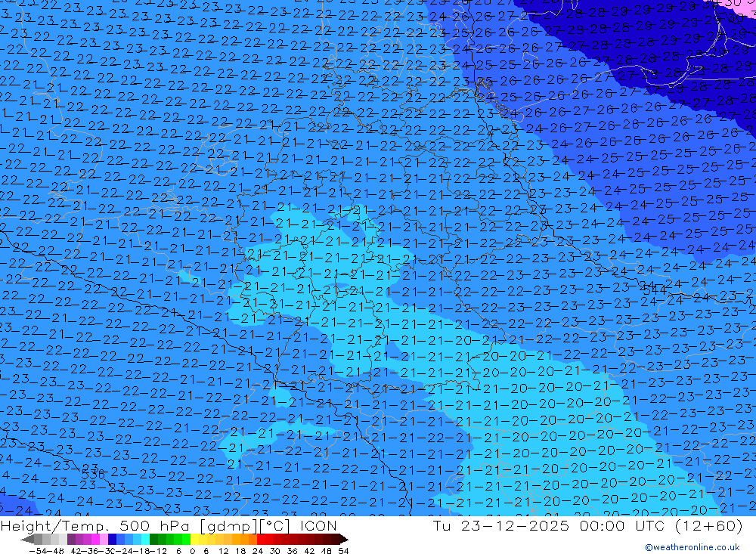This screenshot has width=756, height=554.
Task: Pick the dark maroon right-arrow legend end
Action: click(344, 539)
